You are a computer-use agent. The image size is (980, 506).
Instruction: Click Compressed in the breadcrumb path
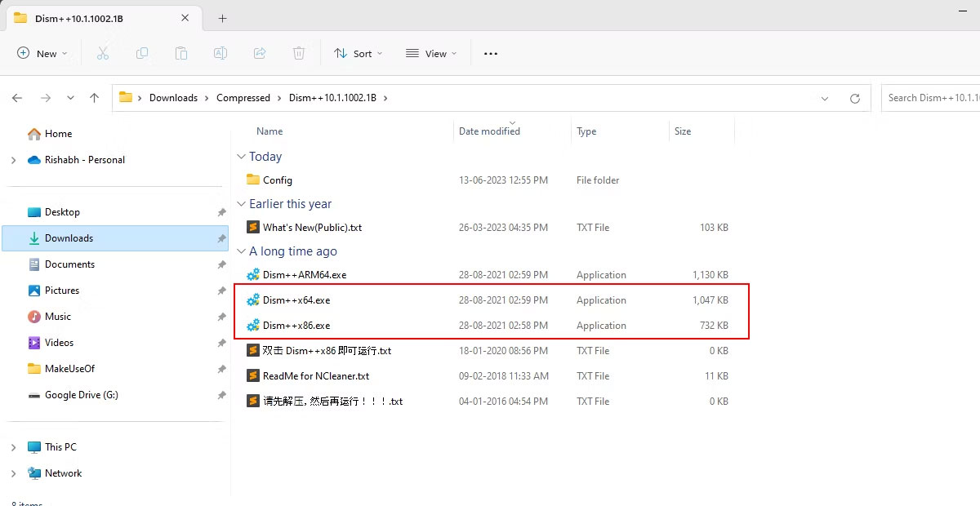point(243,98)
